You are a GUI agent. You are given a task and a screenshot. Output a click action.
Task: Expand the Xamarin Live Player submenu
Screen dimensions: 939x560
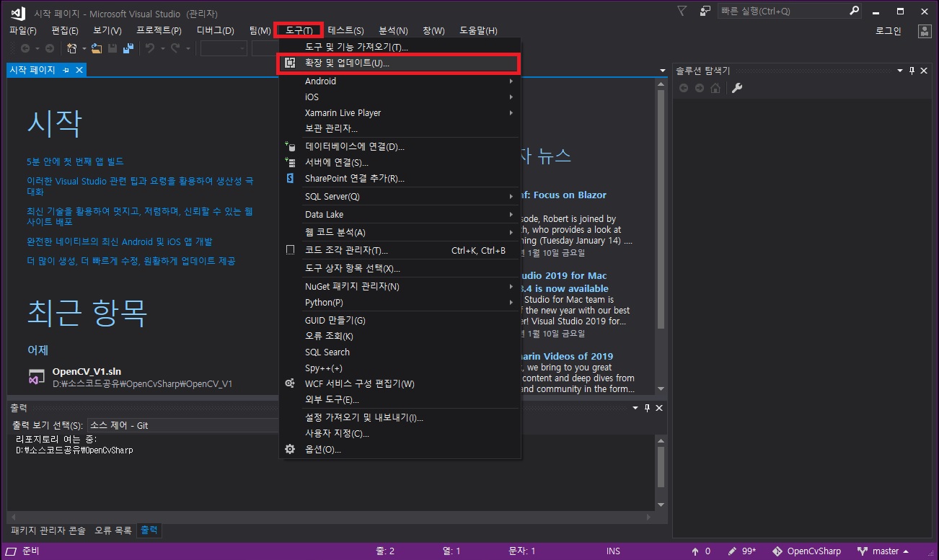(x=399, y=113)
